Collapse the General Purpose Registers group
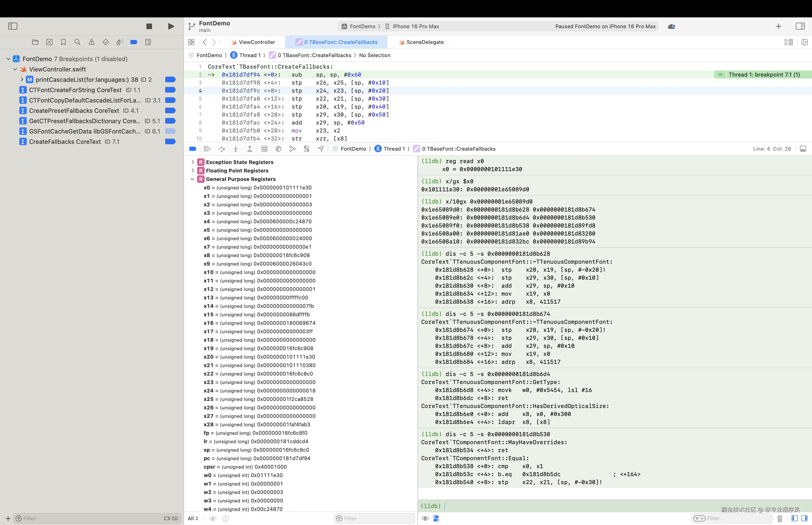This screenshot has height=525, width=812. click(x=193, y=179)
